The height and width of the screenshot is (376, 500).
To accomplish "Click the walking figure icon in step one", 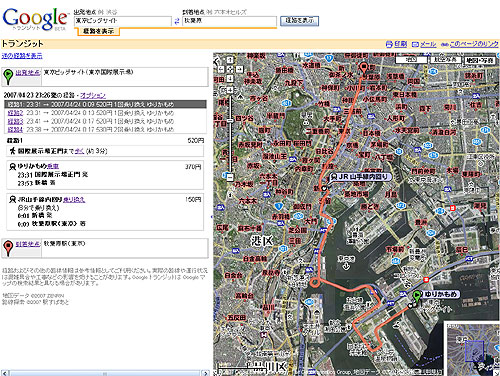I will click(13, 151).
